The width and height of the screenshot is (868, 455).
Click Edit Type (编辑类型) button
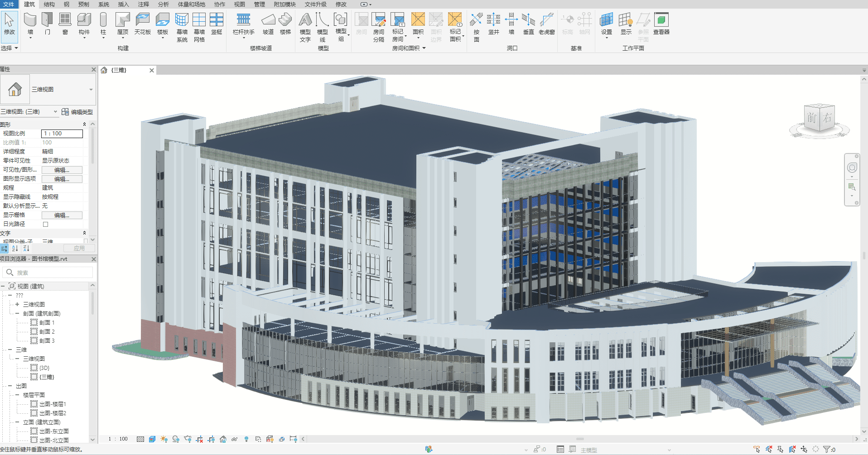[77, 112]
